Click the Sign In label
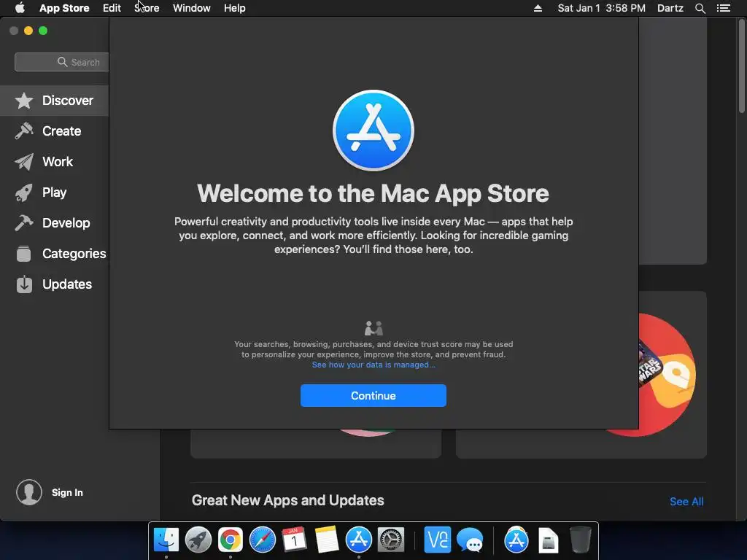Image resolution: width=747 pixels, height=560 pixels. pyautogui.click(x=67, y=492)
